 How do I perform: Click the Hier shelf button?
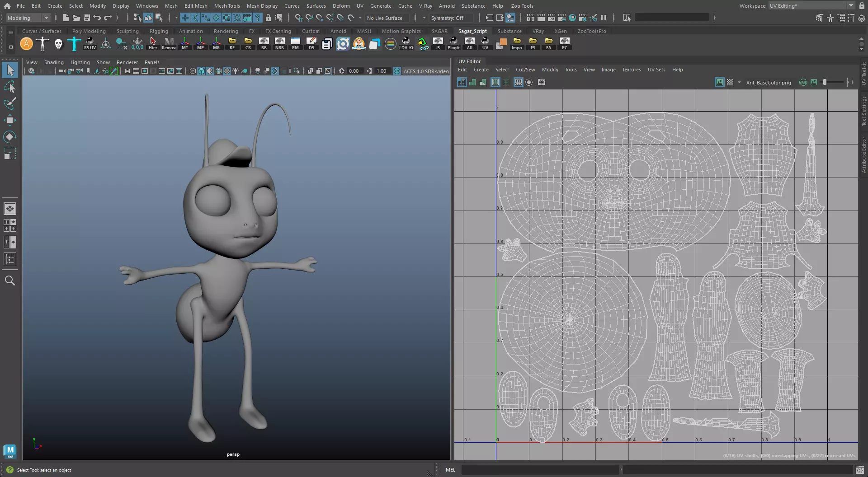pyautogui.click(x=153, y=43)
